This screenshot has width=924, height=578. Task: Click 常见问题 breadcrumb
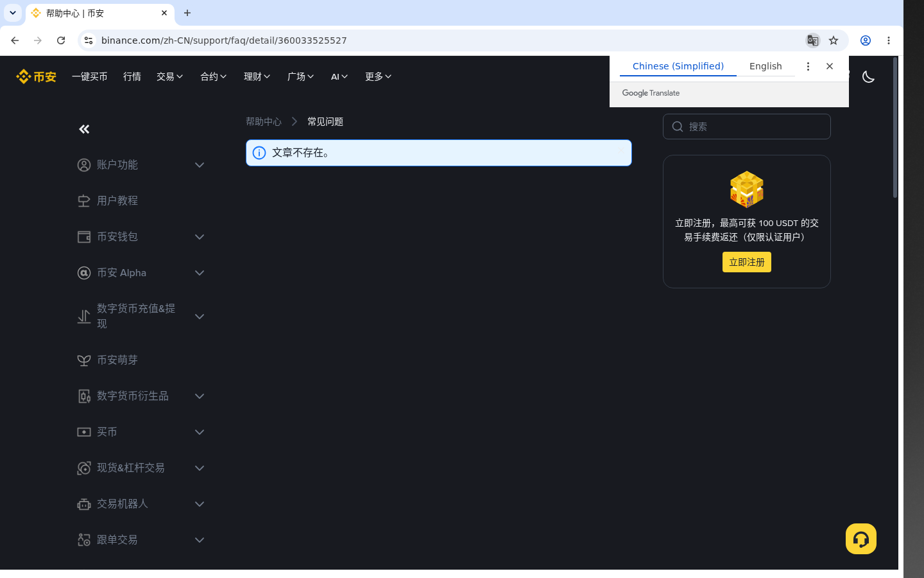point(325,121)
